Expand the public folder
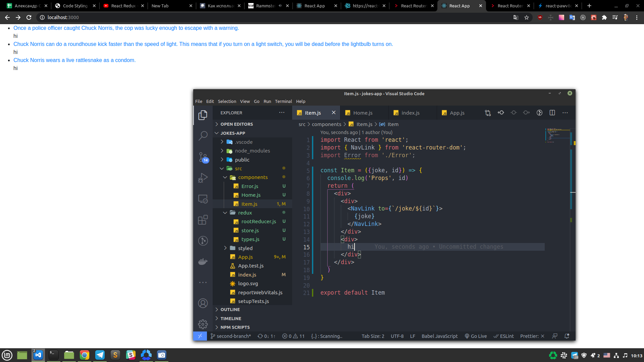 252,160
